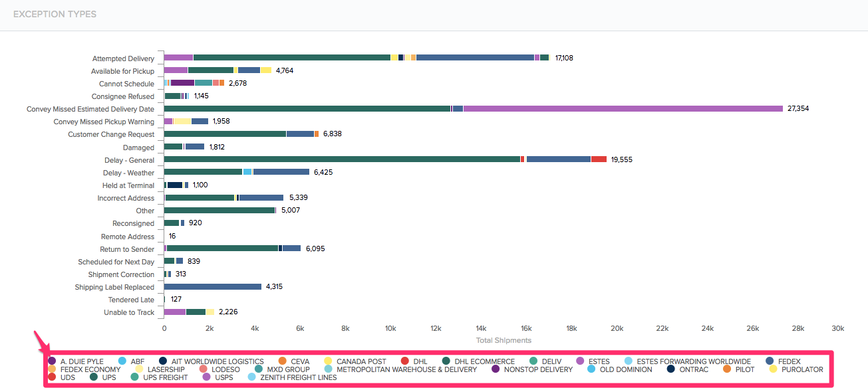The image size is (868, 392).
Task: Click the Customer Change Request axis label
Action: click(111, 134)
